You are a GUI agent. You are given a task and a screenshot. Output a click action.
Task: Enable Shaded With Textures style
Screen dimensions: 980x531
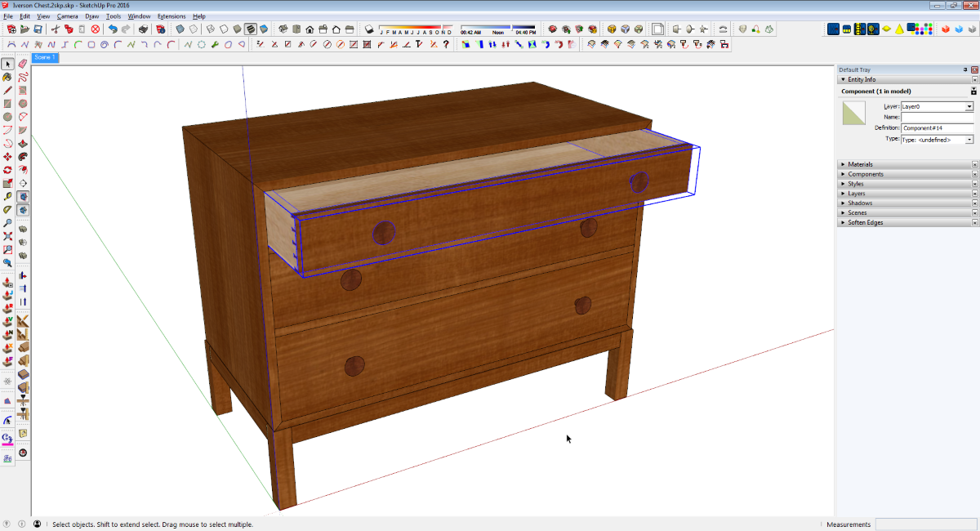point(250,29)
